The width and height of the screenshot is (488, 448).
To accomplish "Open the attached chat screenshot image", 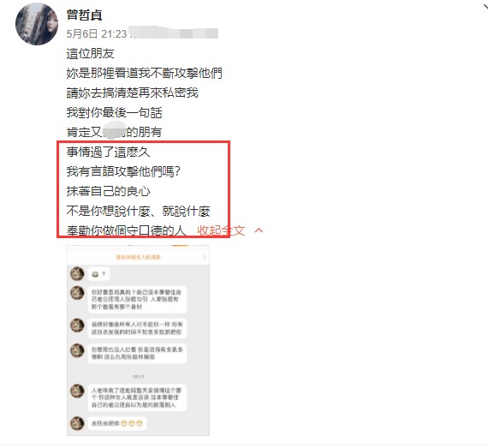I will click(x=138, y=340).
